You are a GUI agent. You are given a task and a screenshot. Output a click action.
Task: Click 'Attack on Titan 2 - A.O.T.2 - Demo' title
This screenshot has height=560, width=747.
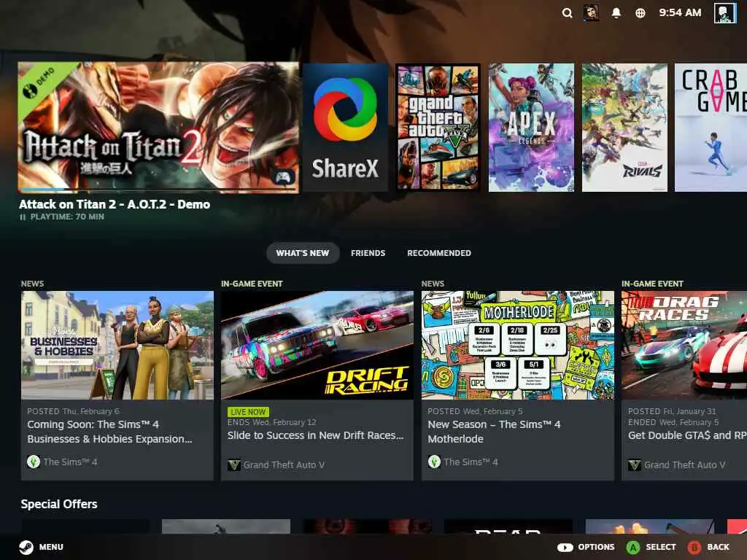(x=115, y=204)
